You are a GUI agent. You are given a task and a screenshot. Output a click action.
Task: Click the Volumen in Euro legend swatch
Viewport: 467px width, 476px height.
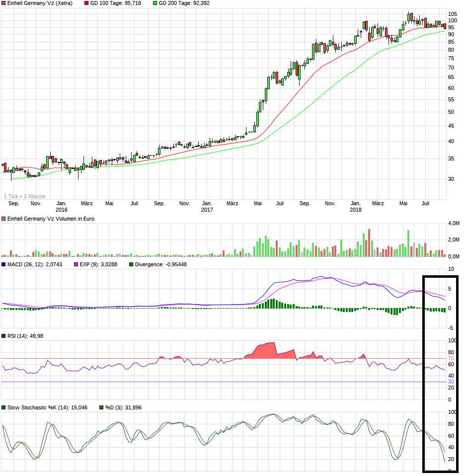click(x=3, y=219)
